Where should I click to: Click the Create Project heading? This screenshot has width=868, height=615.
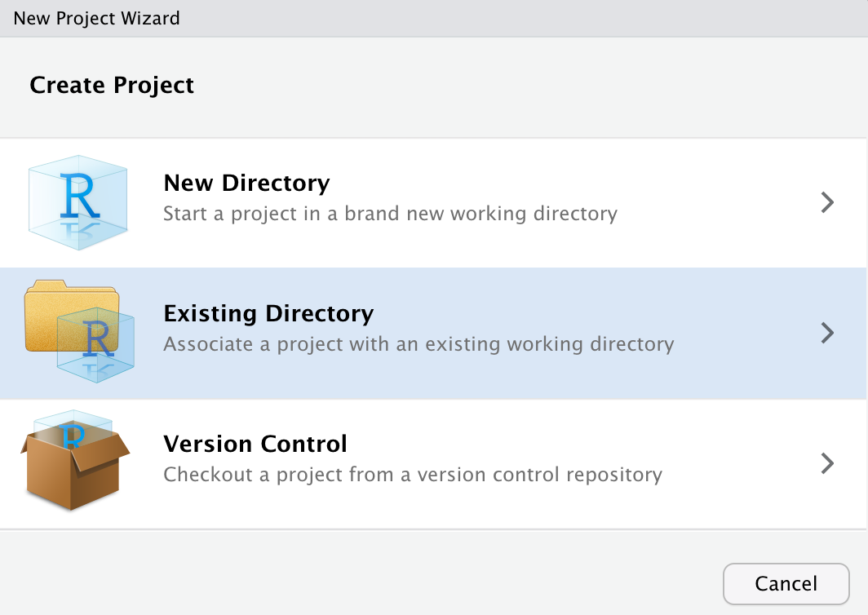pos(112,86)
